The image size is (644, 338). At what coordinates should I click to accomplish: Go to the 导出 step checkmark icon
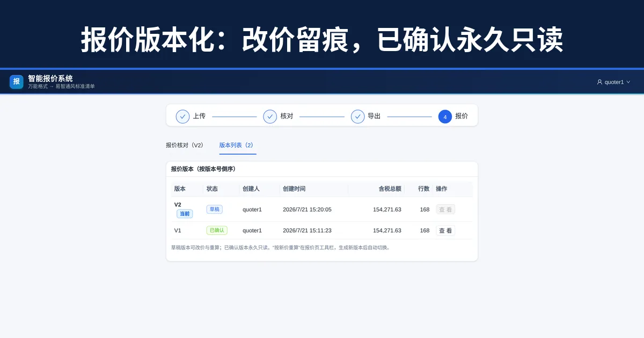tap(357, 116)
